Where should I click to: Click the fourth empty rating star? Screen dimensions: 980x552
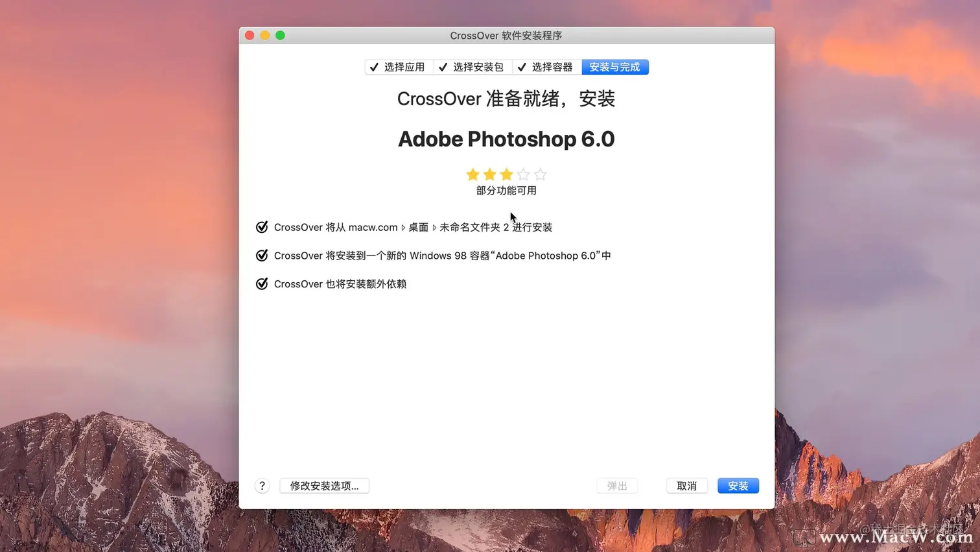[523, 174]
